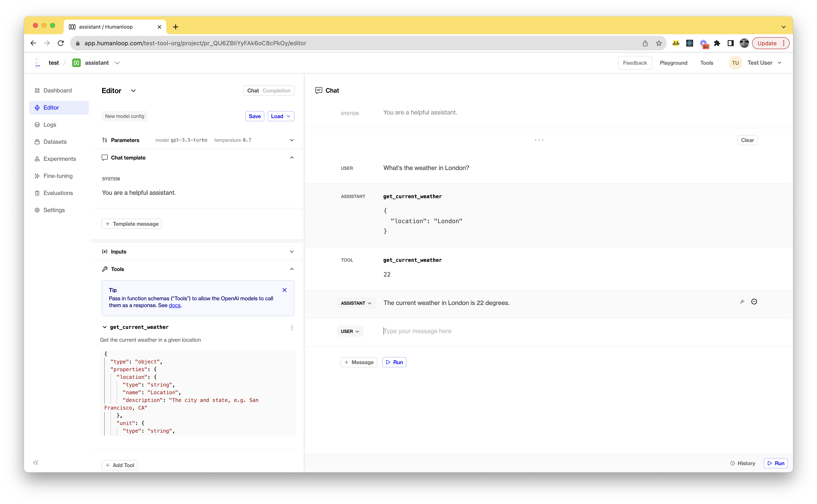This screenshot has width=817, height=504.
Task: Go to Logs in the sidebar
Action: coord(50,125)
